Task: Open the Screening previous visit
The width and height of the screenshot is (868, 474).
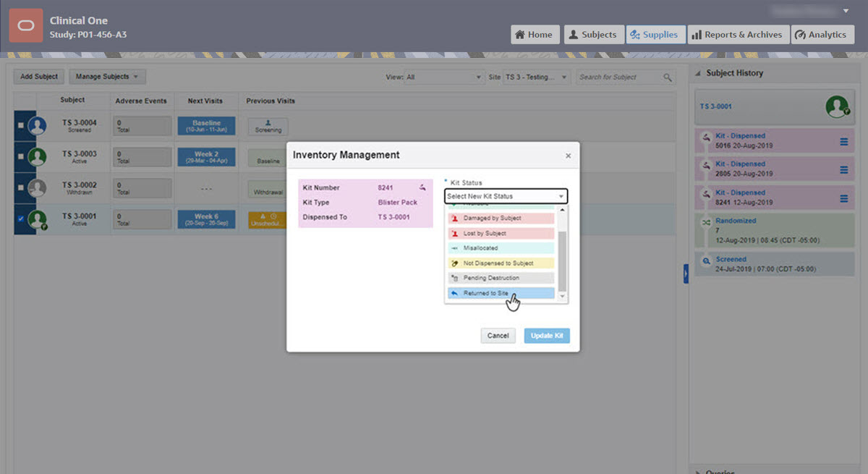Action: click(x=268, y=127)
